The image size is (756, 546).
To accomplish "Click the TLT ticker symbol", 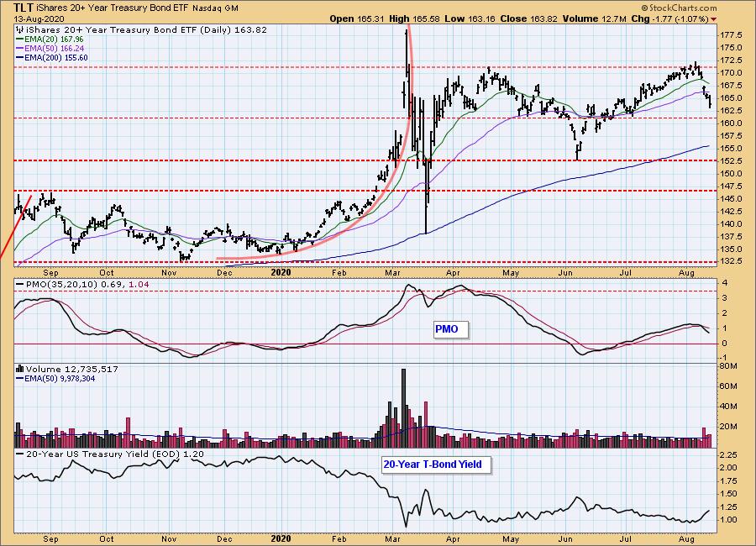I will (x=24, y=8).
